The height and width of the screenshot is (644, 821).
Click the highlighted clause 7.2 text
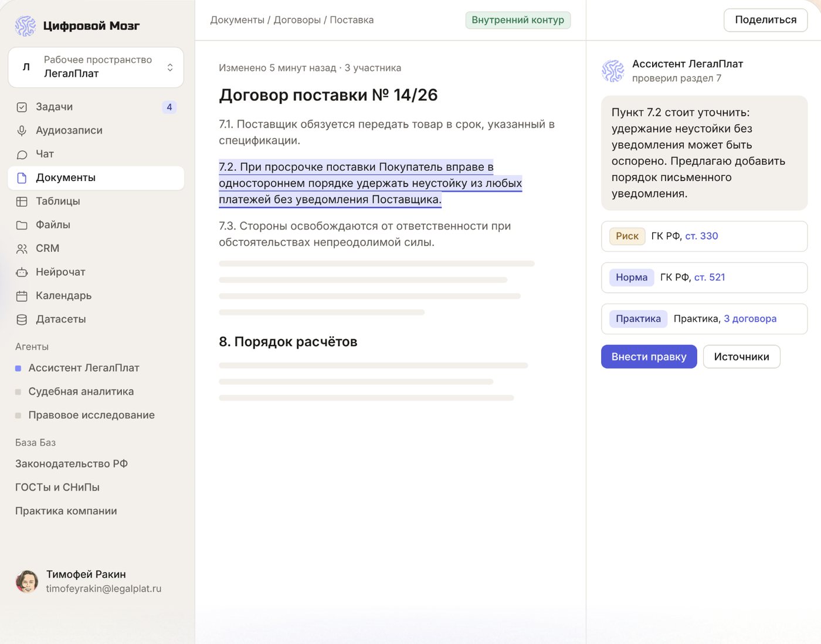pyautogui.click(x=371, y=183)
